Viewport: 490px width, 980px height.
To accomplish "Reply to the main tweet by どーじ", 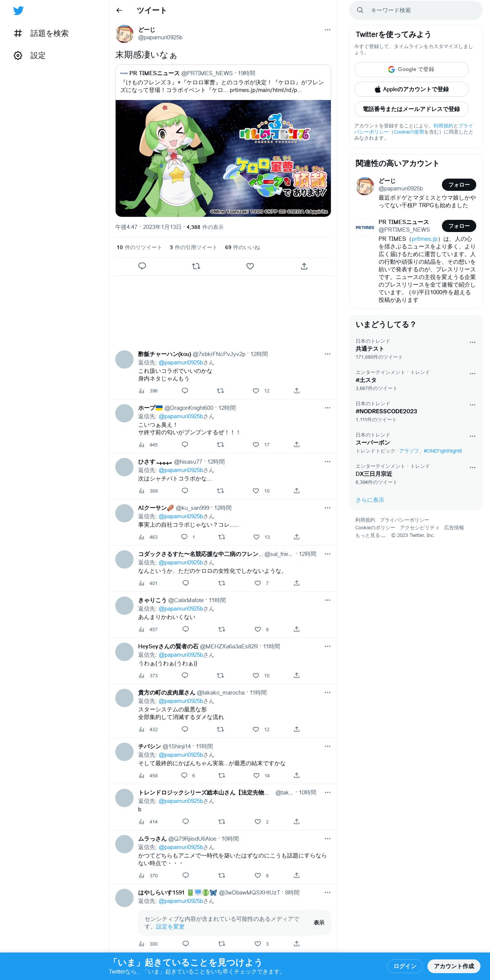I will click(142, 266).
